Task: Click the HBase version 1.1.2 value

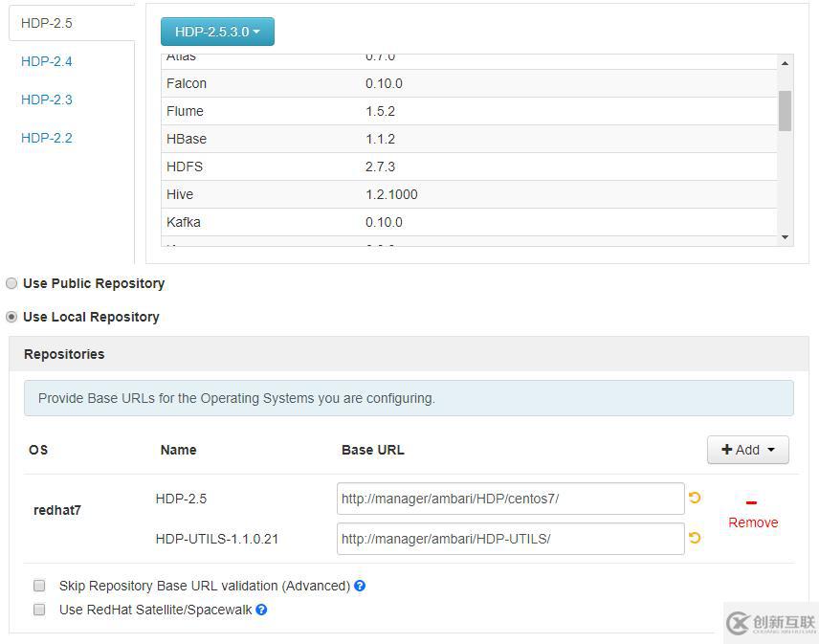Action: coord(380,139)
